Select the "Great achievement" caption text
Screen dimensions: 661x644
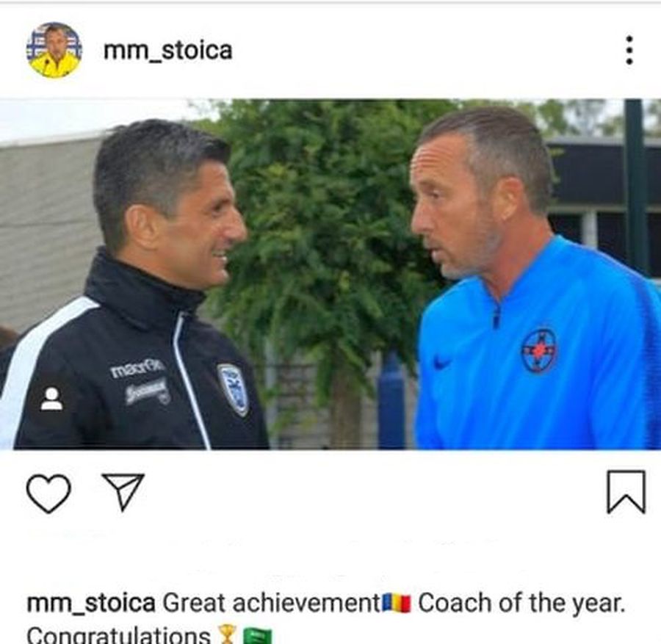point(272,603)
